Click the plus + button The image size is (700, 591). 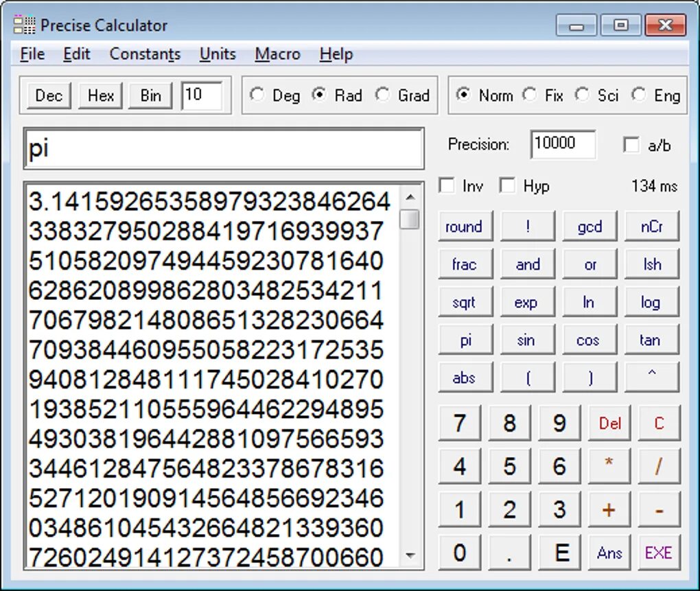(609, 509)
